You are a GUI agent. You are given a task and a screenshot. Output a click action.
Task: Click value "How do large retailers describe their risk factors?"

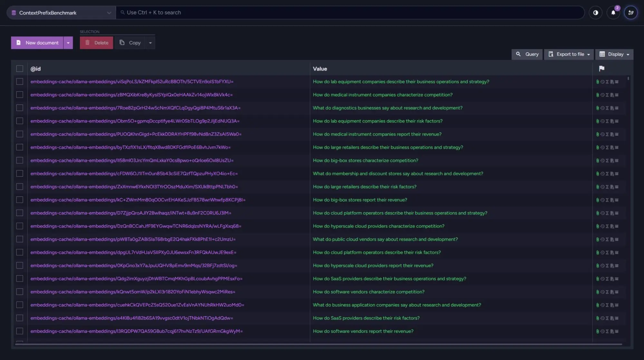pyautogui.click(x=365, y=186)
